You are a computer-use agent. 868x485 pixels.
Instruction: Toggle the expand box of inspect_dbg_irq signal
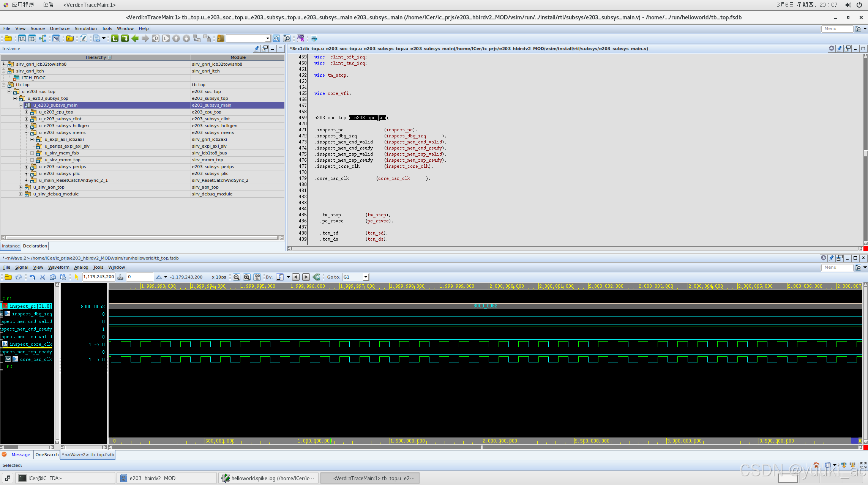(7, 314)
